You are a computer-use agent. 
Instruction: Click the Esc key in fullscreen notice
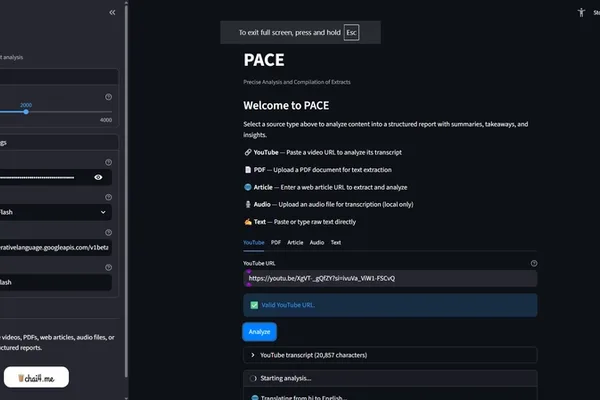[351, 33]
